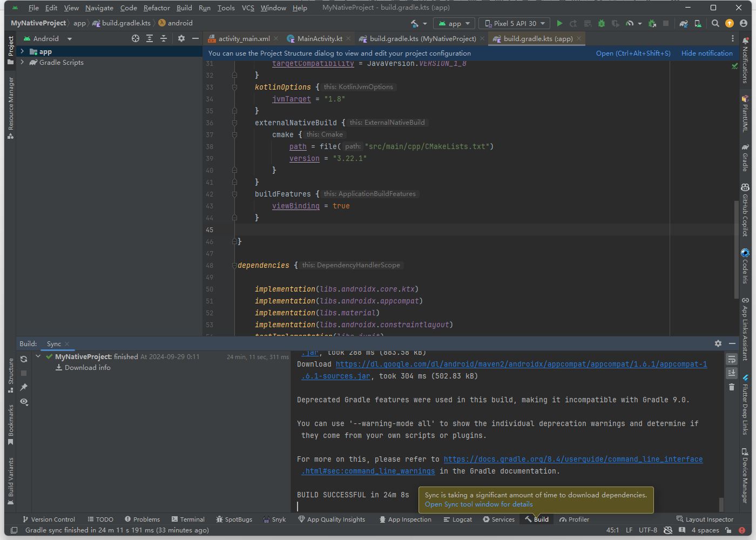Image resolution: width=756 pixels, height=540 pixels.
Task: Open Project panel gear options
Action: click(181, 38)
